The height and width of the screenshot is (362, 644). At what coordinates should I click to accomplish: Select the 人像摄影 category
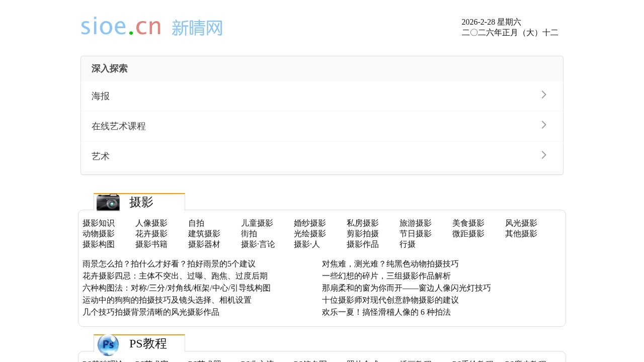click(151, 223)
